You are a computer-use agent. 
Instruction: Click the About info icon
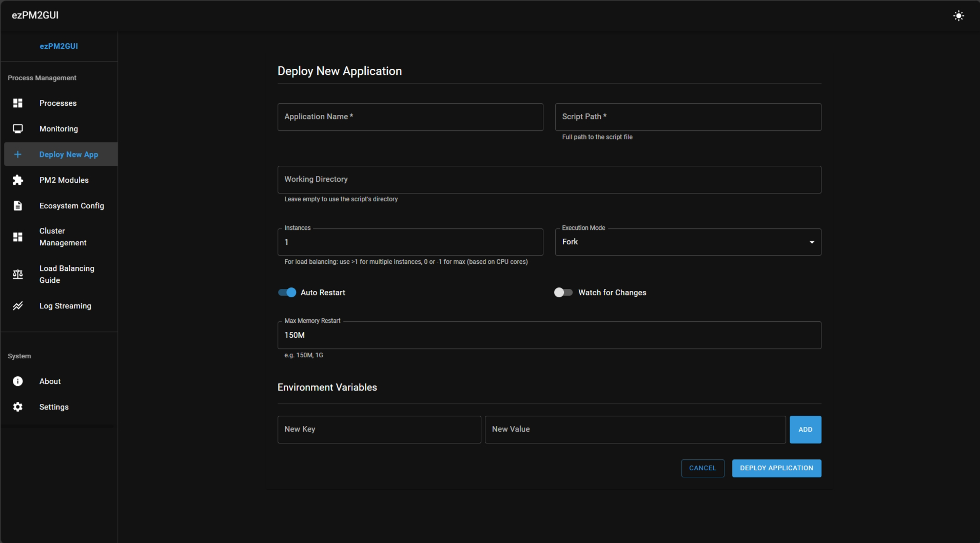(x=18, y=381)
